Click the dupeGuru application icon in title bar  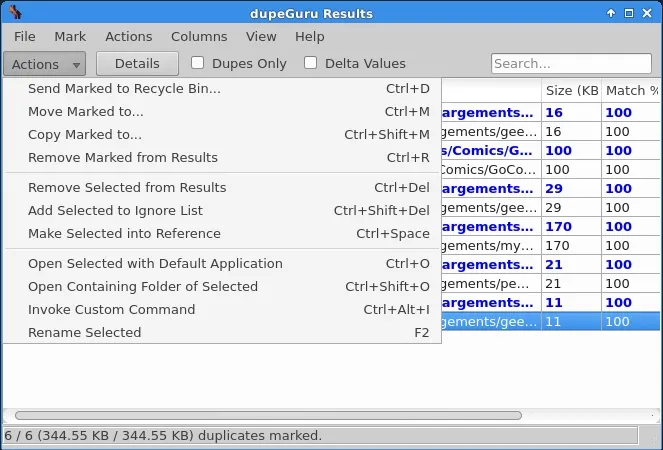12,13
